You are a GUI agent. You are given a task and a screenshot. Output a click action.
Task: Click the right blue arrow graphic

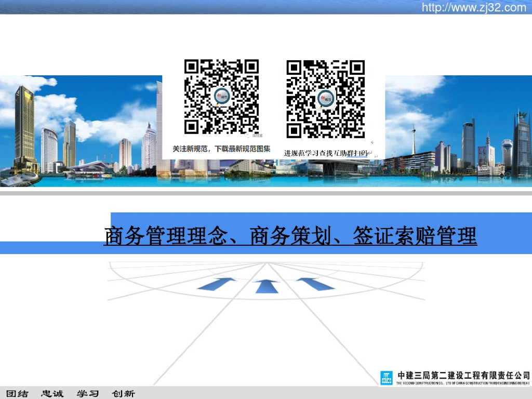point(315,284)
